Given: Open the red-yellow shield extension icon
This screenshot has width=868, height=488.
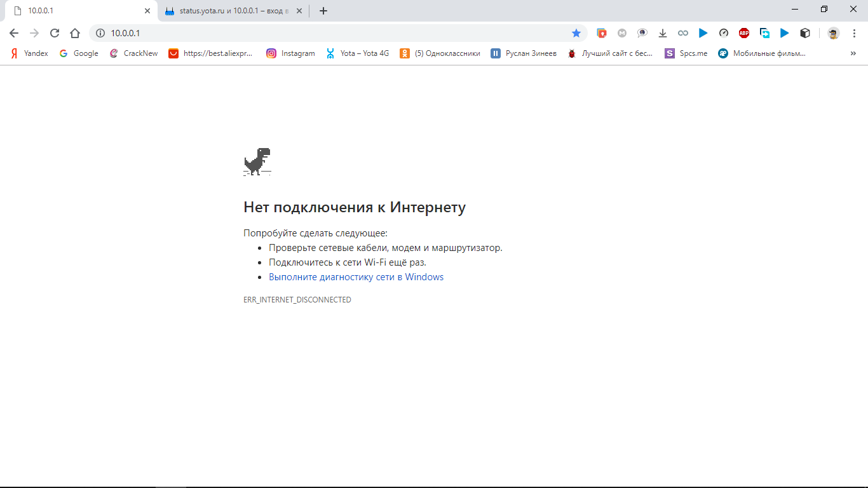Looking at the screenshot, I should click(602, 33).
